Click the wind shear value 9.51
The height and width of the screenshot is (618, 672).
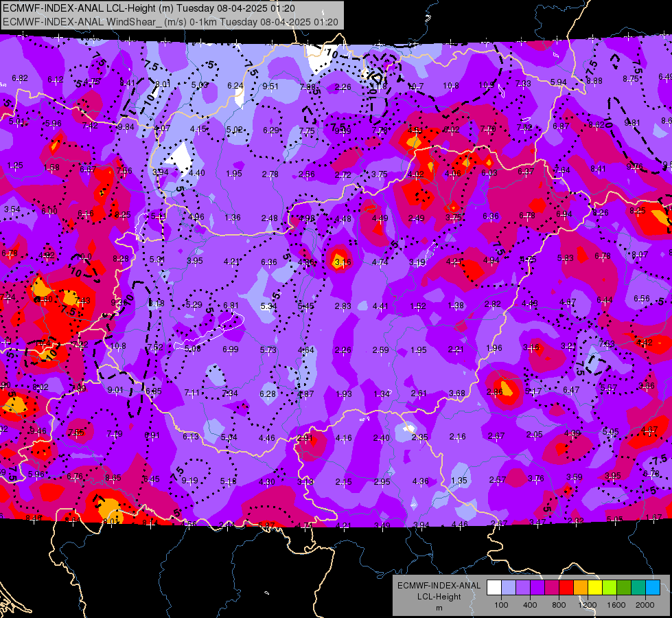[270, 87]
